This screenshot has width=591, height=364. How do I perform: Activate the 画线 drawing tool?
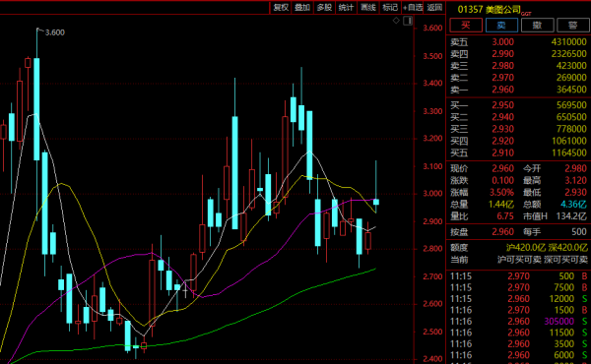(x=367, y=7)
